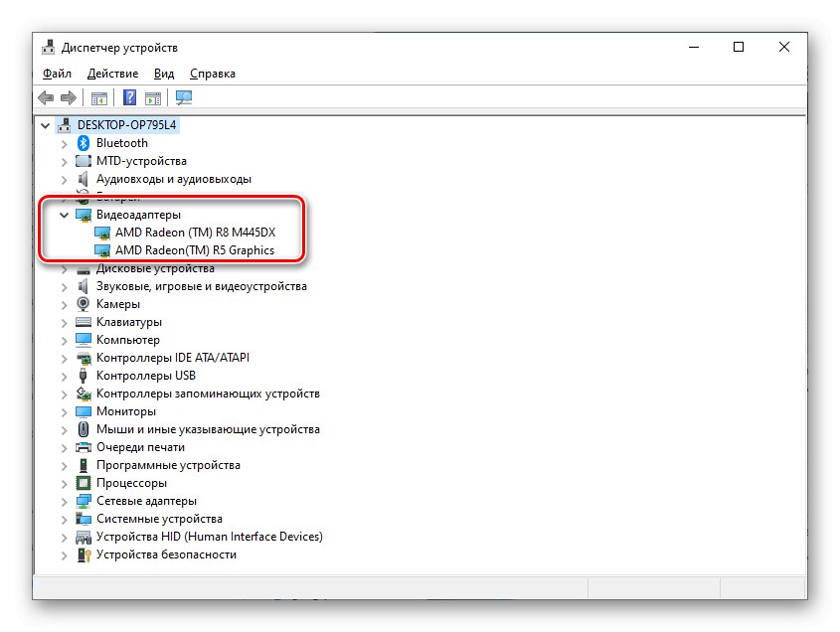Viewport: 840px width, 632px height.
Task: Expand Аудиовходы и аудиовыходы
Action: tap(65, 180)
